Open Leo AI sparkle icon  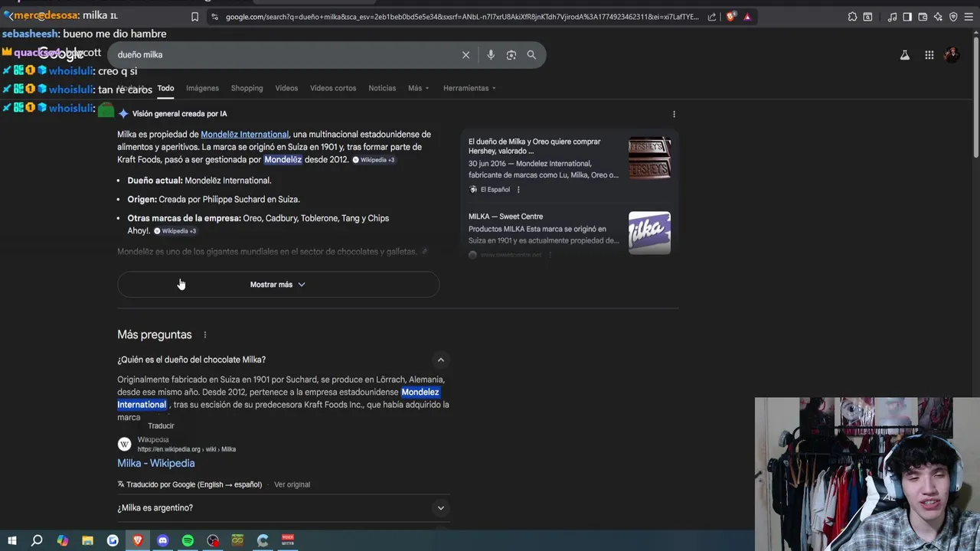[938, 17]
